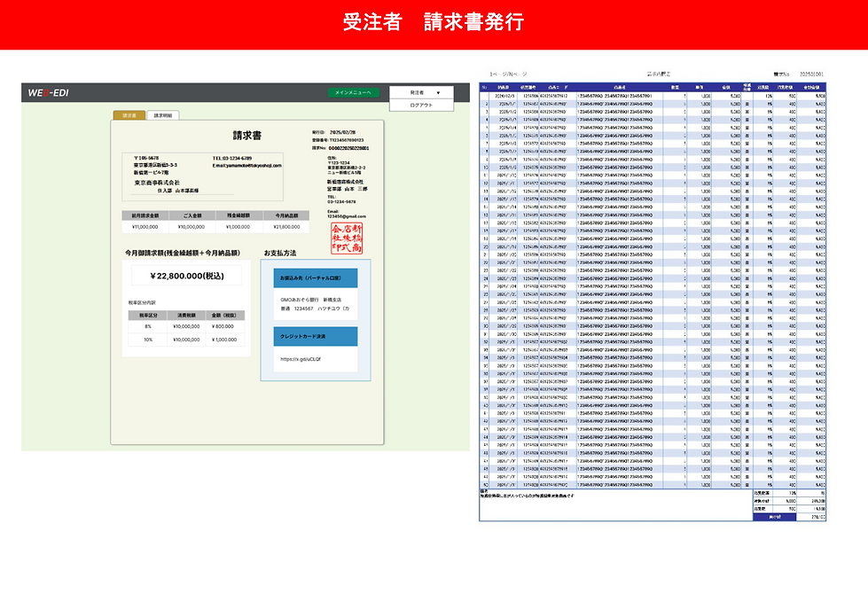Click the 残金繰越額 column header
Screen dimensions: 868x594
pyautogui.click(x=239, y=215)
